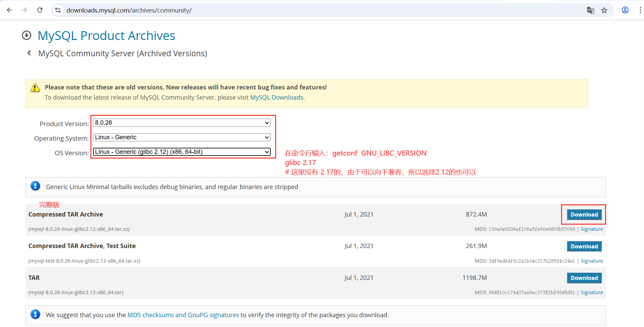Viewport: 644px width, 327px height.
Task: Open the Operating System dropdown
Action: click(182, 137)
